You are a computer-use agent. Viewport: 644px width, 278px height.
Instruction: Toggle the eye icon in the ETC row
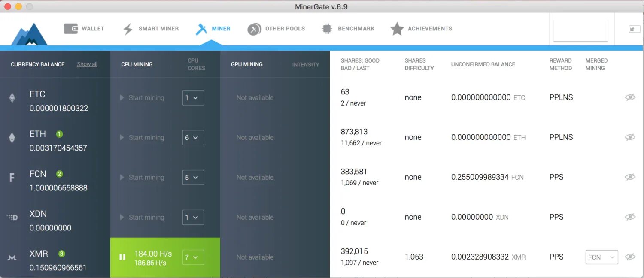coord(630,97)
